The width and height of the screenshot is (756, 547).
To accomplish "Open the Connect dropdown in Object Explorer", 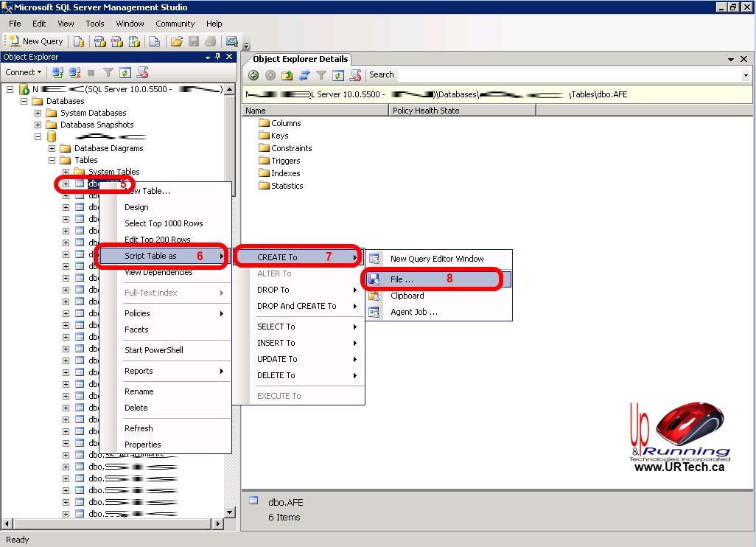I will click(x=24, y=72).
